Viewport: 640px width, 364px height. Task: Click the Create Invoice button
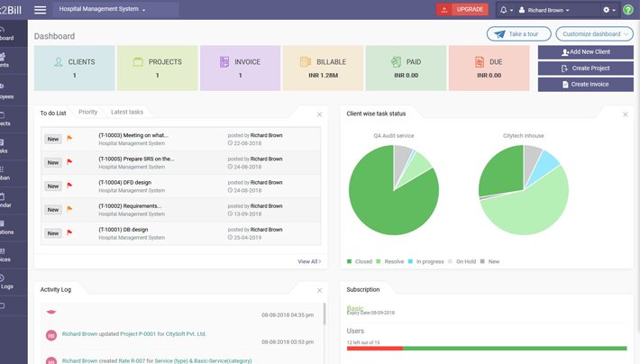[x=585, y=84]
